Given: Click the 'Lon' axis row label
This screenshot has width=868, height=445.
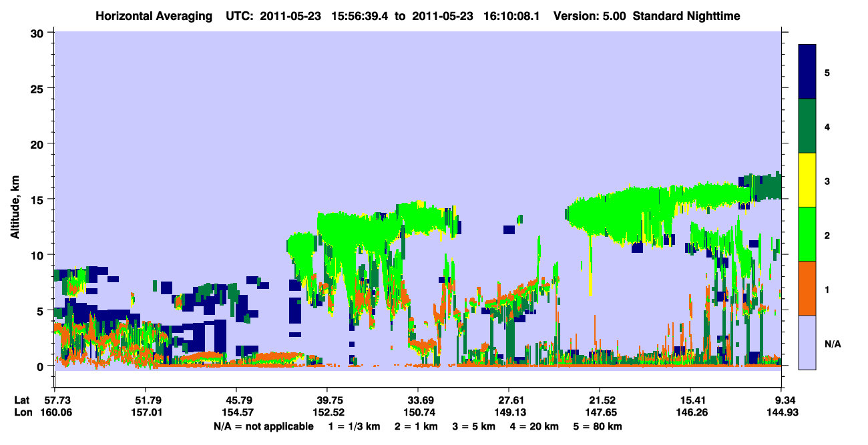Looking at the screenshot, I should click(x=22, y=413).
